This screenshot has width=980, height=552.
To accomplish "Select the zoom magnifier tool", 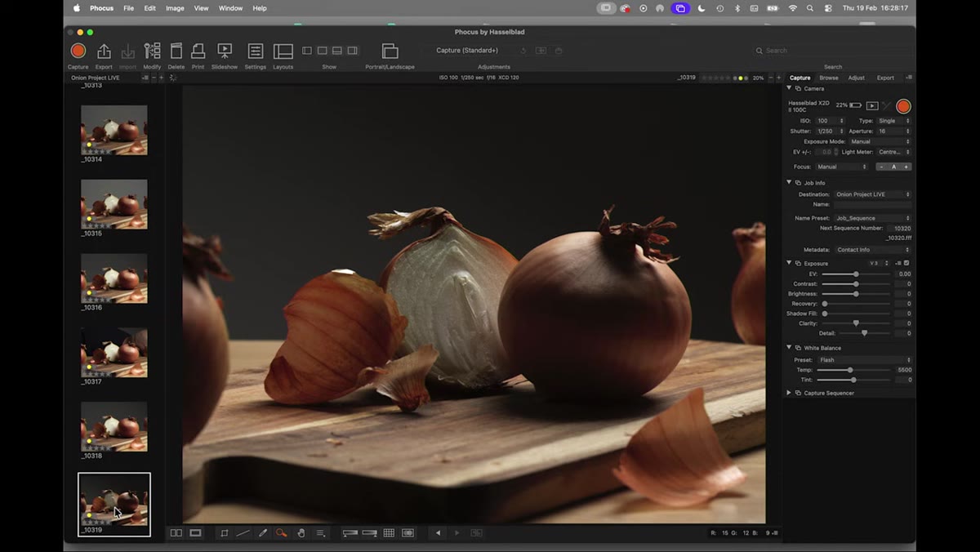I will tap(281, 533).
